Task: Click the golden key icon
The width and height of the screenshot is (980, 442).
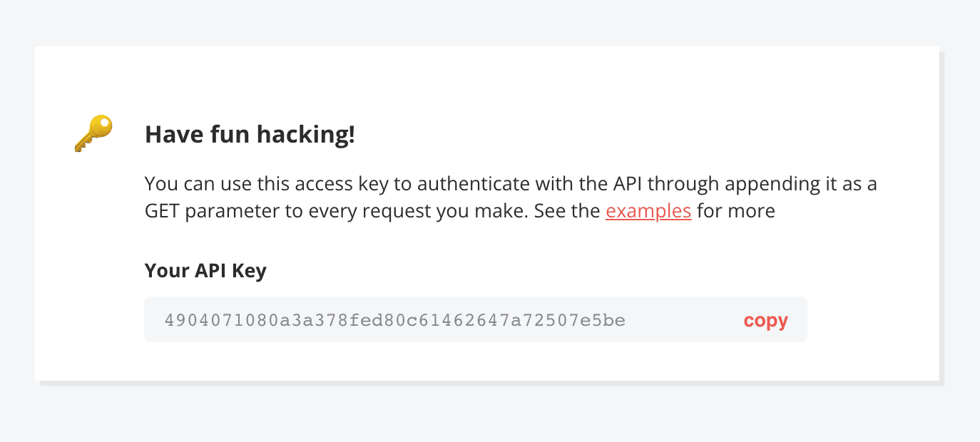Action: (x=93, y=134)
